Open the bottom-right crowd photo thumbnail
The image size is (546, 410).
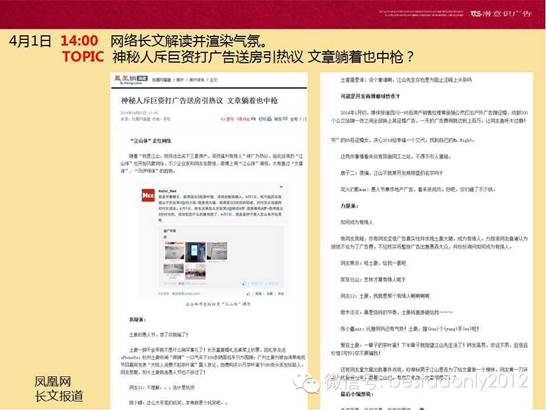coord(195,272)
